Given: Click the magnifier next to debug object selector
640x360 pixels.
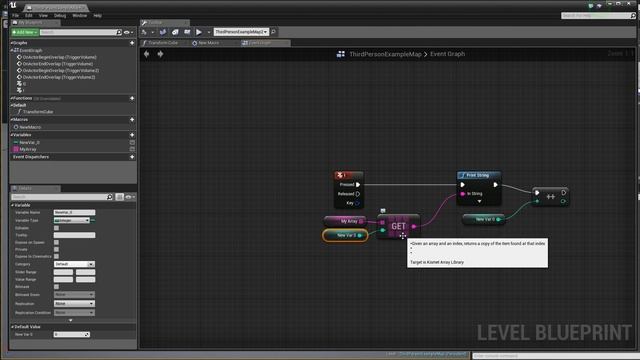Looking at the screenshot, I should [x=273, y=32].
